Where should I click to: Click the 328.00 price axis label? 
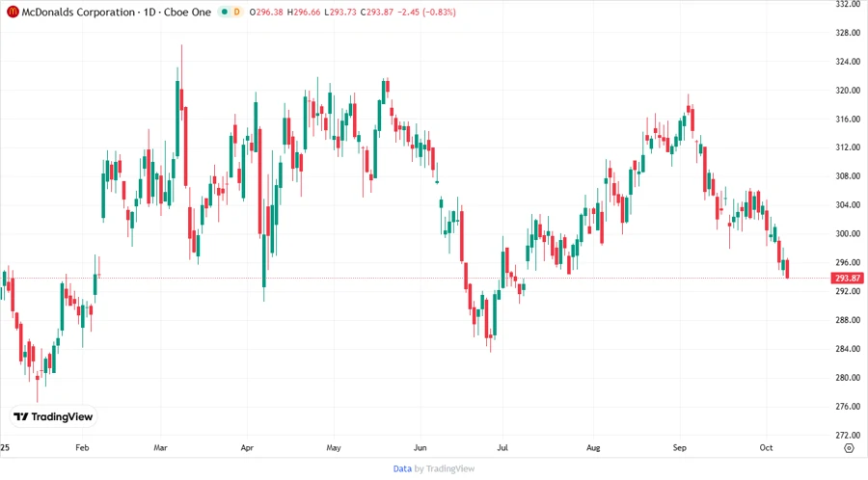coord(848,33)
